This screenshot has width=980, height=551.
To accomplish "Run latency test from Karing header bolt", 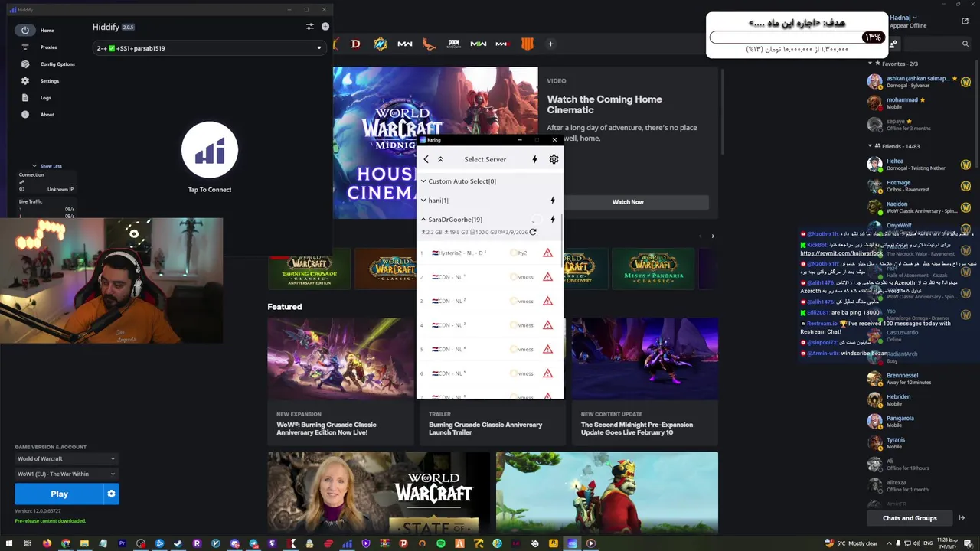I will pyautogui.click(x=534, y=159).
